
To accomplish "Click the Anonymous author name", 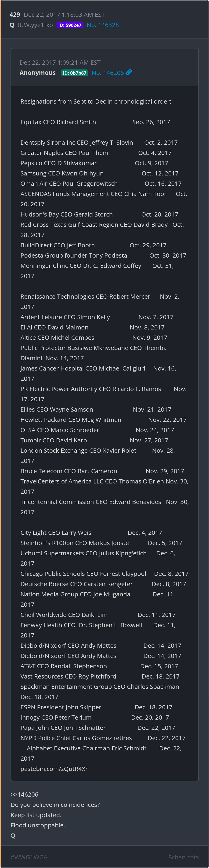I will (37, 73).
